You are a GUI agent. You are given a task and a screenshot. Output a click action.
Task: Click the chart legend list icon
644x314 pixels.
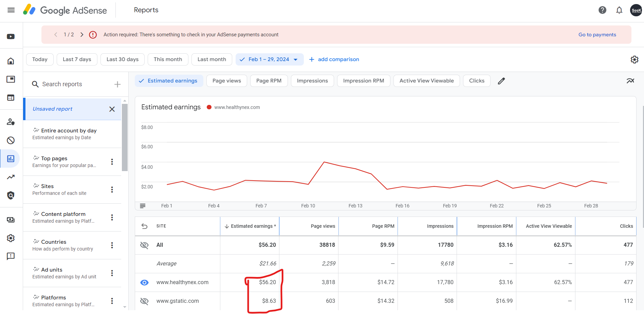click(143, 206)
